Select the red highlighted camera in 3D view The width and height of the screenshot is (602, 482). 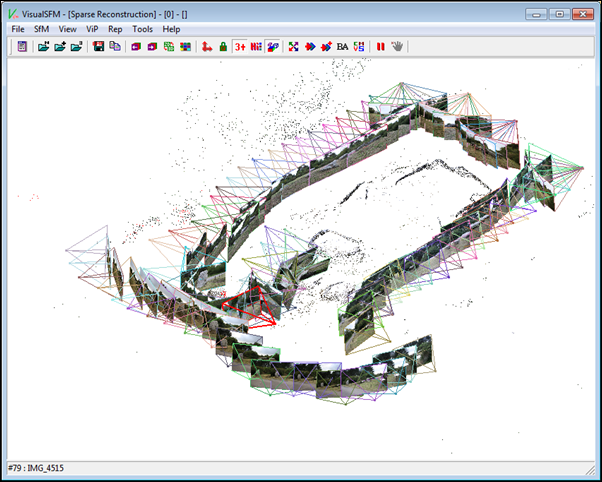point(252,306)
